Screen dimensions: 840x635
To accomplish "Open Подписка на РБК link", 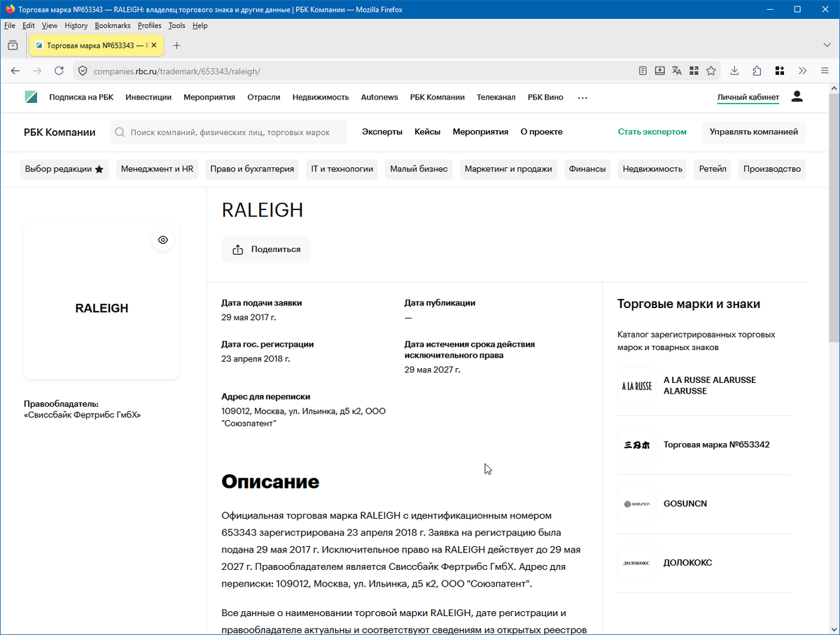I will tap(81, 97).
